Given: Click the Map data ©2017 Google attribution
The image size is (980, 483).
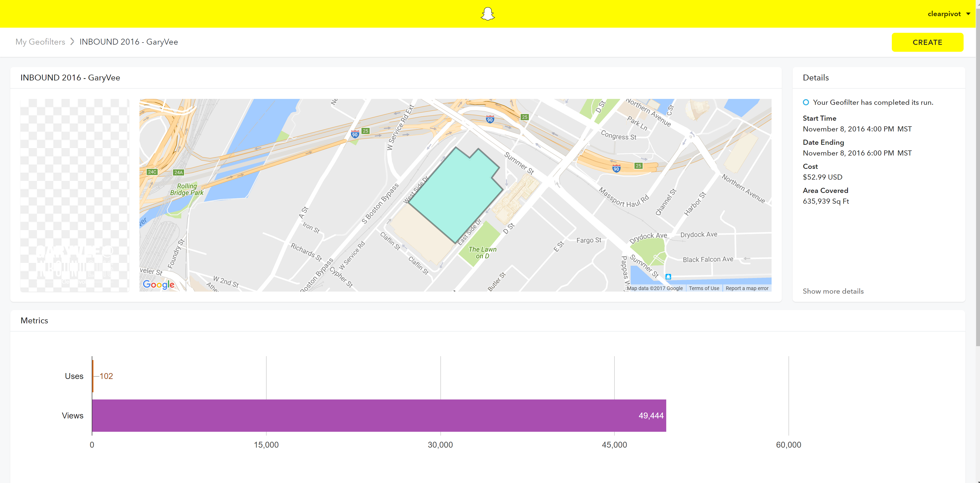Looking at the screenshot, I should coord(654,288).
